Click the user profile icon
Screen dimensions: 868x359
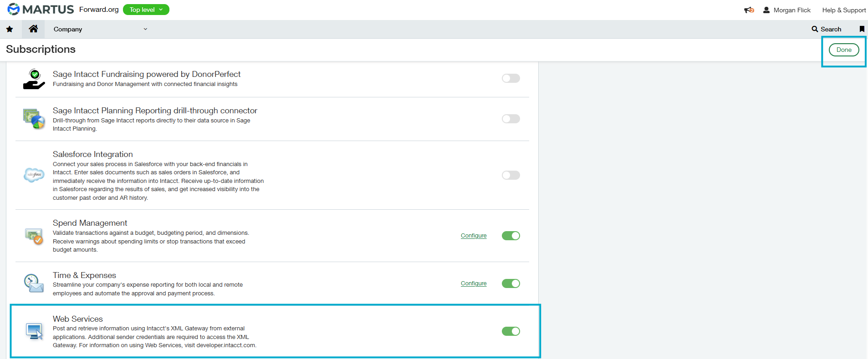(766, 10)
